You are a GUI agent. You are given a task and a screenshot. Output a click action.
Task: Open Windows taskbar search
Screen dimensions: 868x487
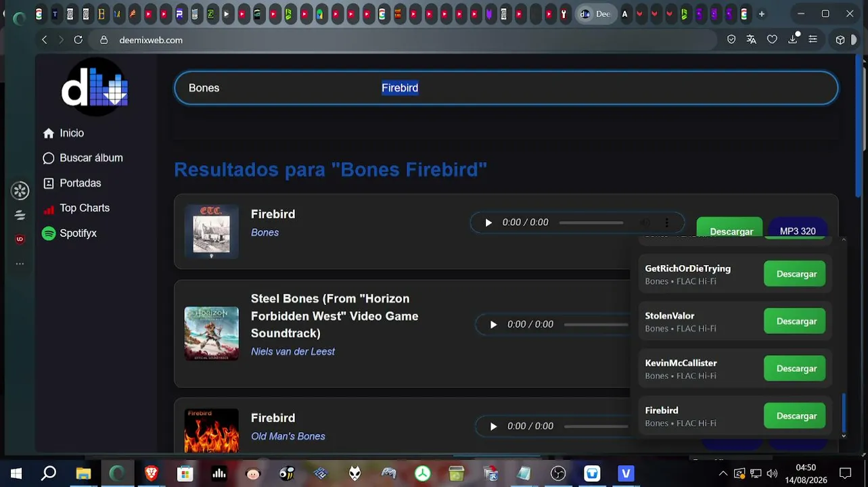(49, 473)
